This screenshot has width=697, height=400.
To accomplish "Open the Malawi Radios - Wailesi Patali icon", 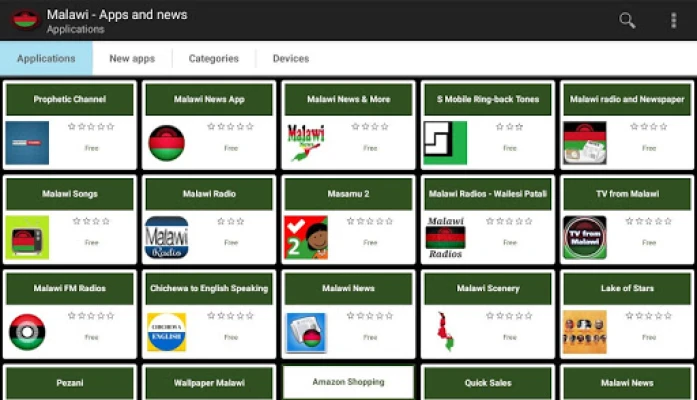I will (445, 237).
